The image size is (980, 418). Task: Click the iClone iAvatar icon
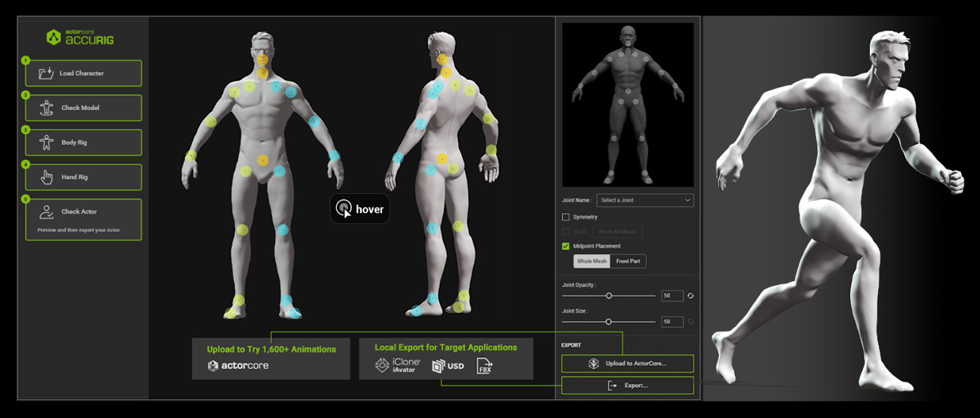pos(398,365)
